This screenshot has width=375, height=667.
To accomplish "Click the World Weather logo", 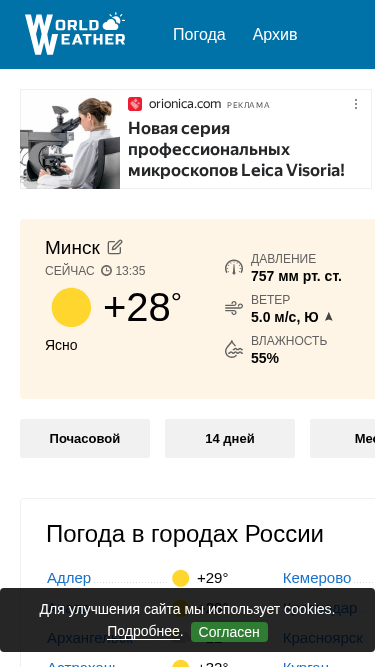I will pyautogui.click(x=75, y=34).
